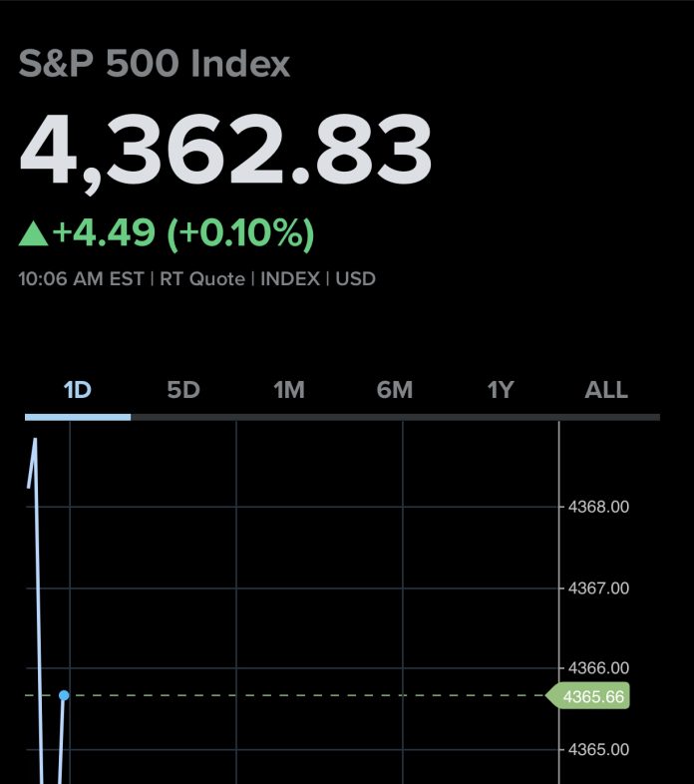The image size is (694, 784).
Task: Click the green 4365.66 price tag
Action: point(592,696)
